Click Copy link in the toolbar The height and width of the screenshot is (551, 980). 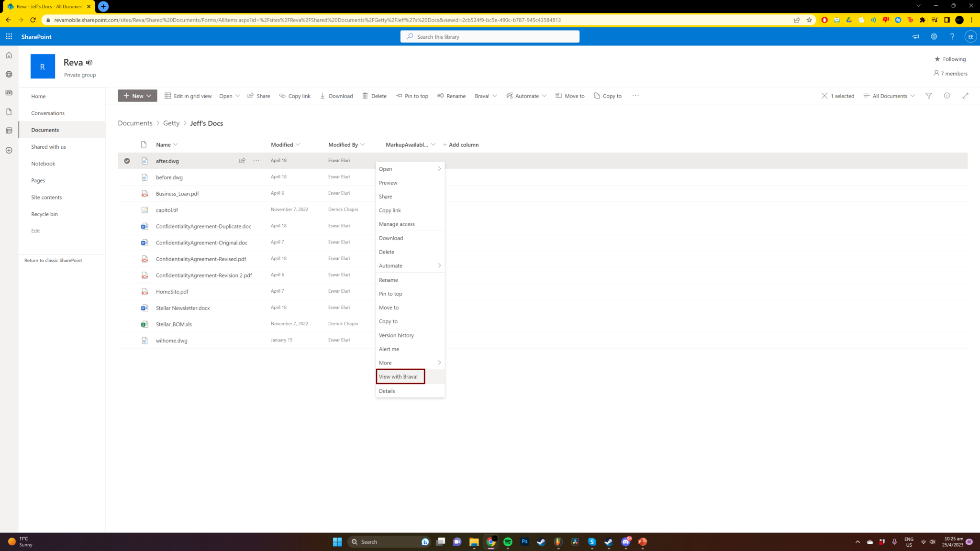tap(295, 96)
